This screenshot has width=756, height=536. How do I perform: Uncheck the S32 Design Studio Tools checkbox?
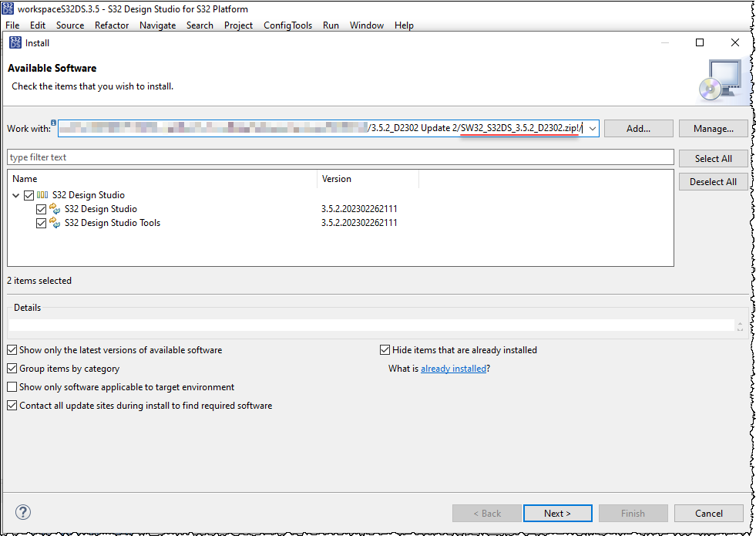pos(41,224)
